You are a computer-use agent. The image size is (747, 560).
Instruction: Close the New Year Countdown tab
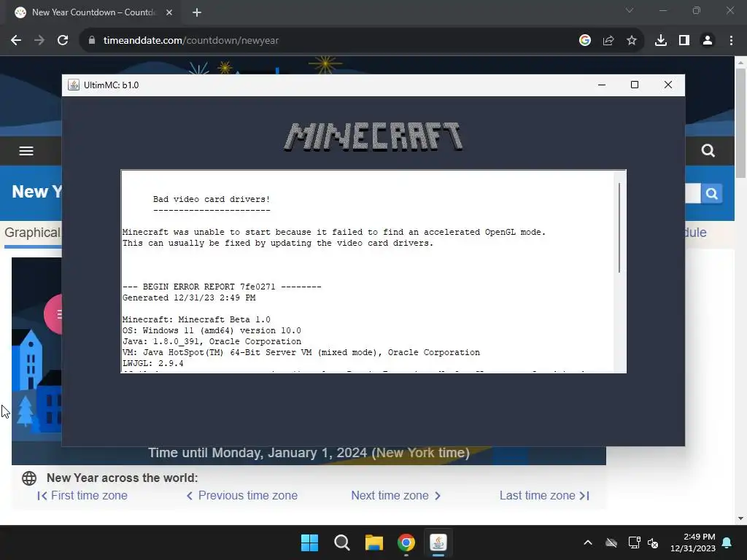point(169,12)
